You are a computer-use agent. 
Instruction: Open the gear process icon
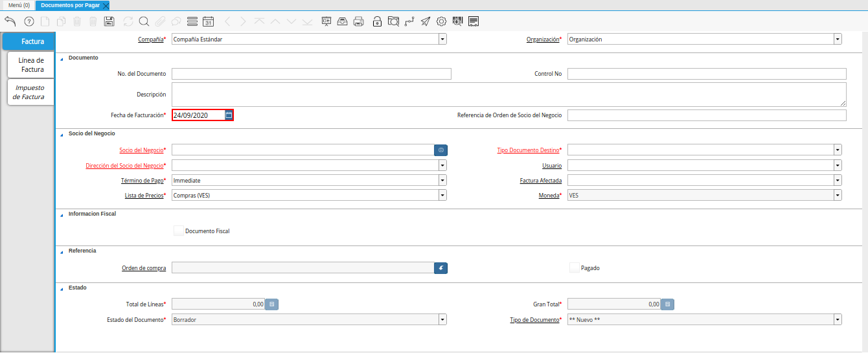click(x=442, y=21)
